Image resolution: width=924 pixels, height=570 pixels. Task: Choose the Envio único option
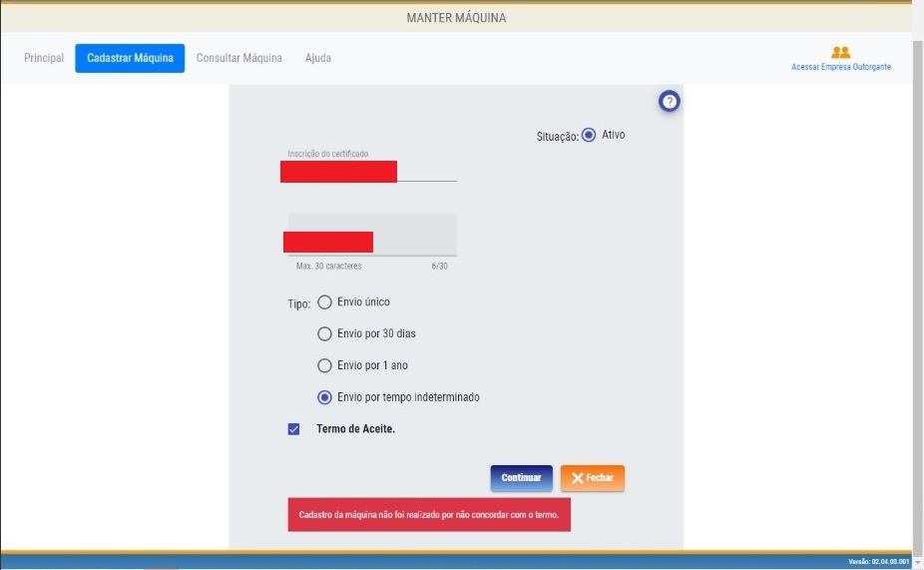pos(324,302)
